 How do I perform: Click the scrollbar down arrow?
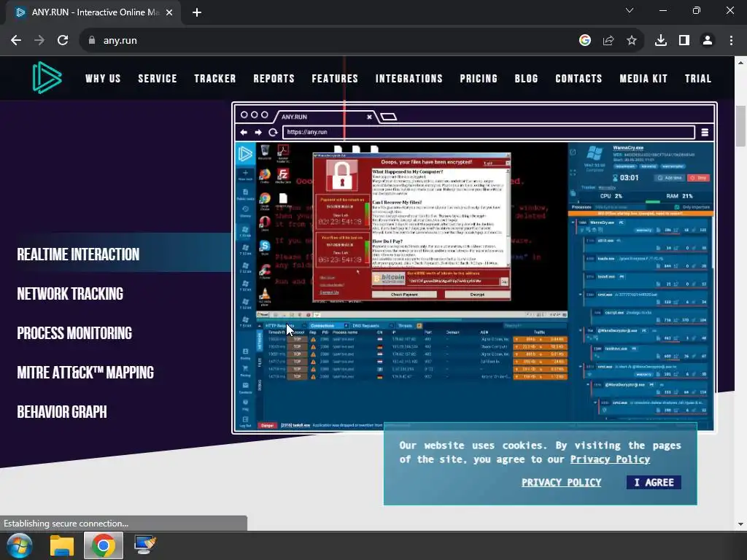pos(740,524)
